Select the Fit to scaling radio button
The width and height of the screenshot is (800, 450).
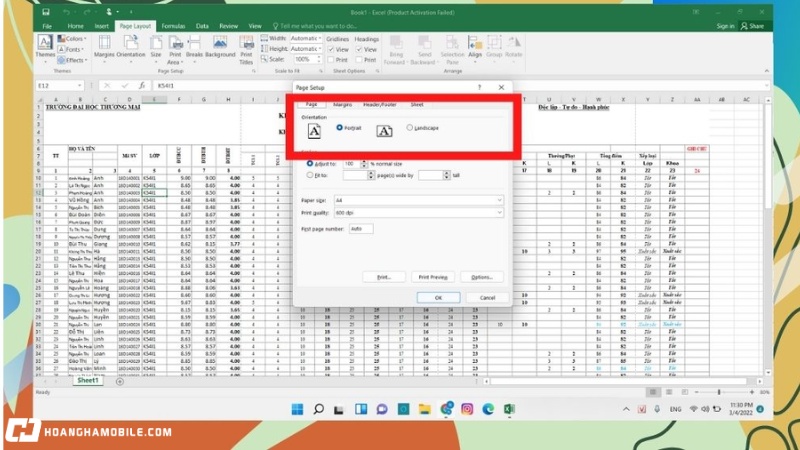click(x=309, y=175)
